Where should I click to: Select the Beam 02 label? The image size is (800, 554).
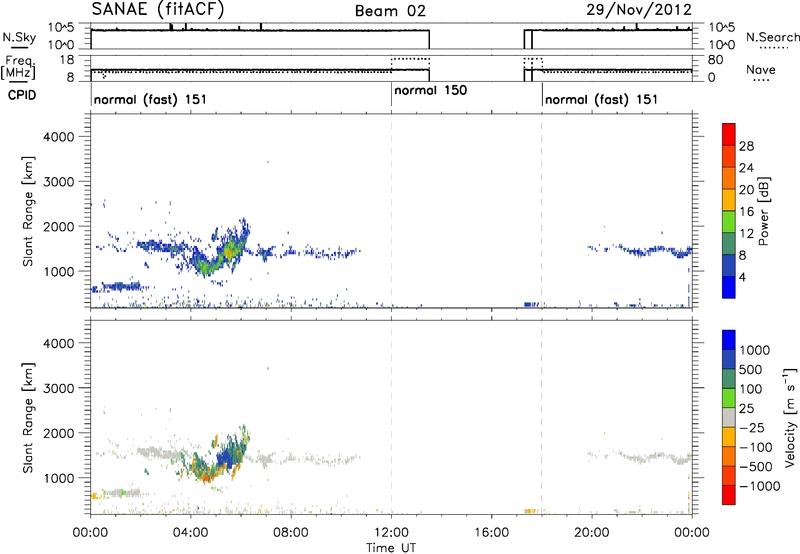tap(390, 11)
